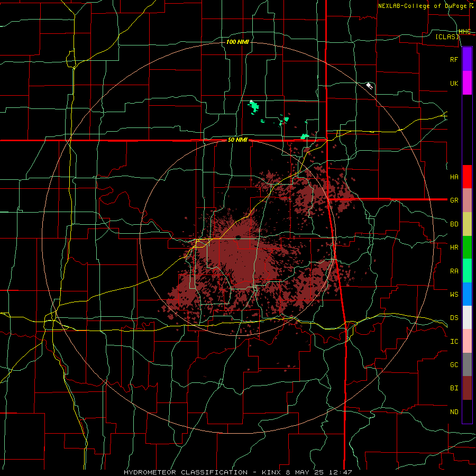Click the IC light pink legend swatch
This screenshot has height=476, width=476.
467,341
